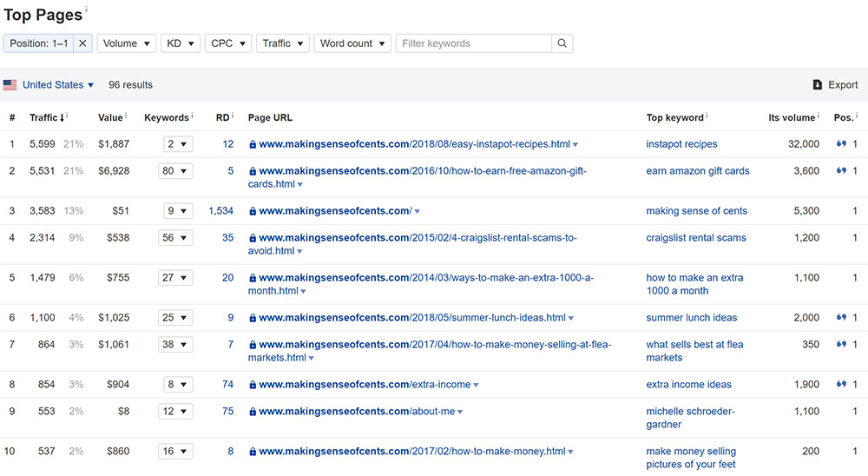This screenshot has width=868, height=476.
Task: Remove the Position 1–1 filter
Action: tap(82, 43)
